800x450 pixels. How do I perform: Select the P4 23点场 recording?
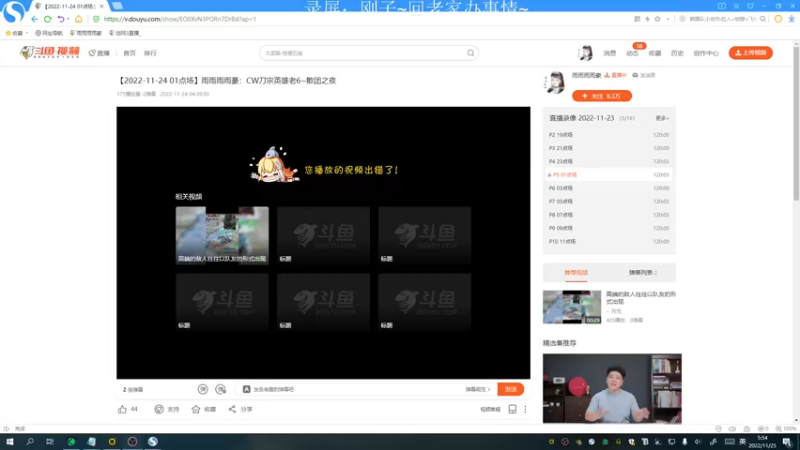tap(609, 161)
